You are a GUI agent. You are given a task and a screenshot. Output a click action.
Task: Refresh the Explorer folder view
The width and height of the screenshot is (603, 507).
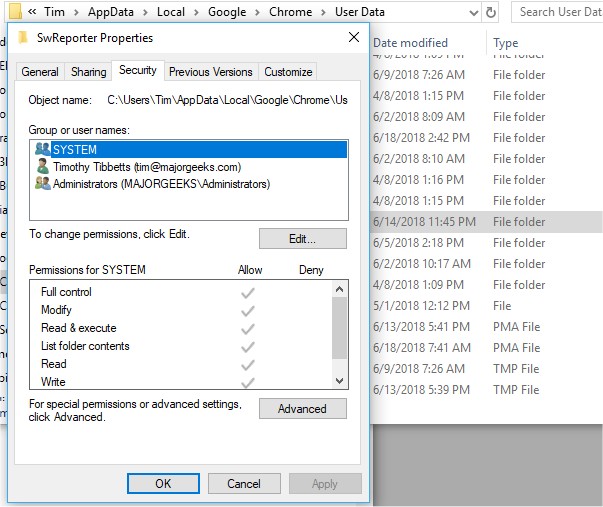coord(491,13)
